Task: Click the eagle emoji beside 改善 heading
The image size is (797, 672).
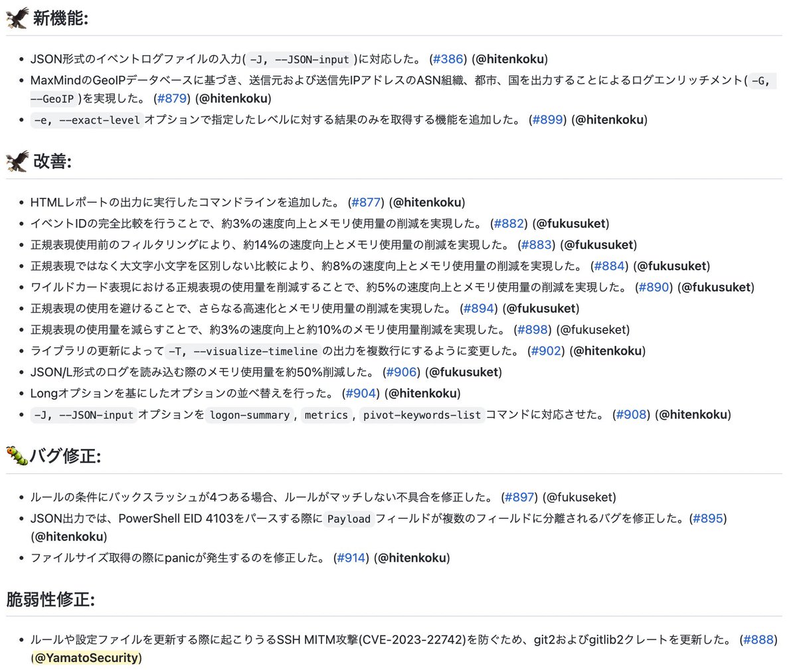Action: point(18,161)
